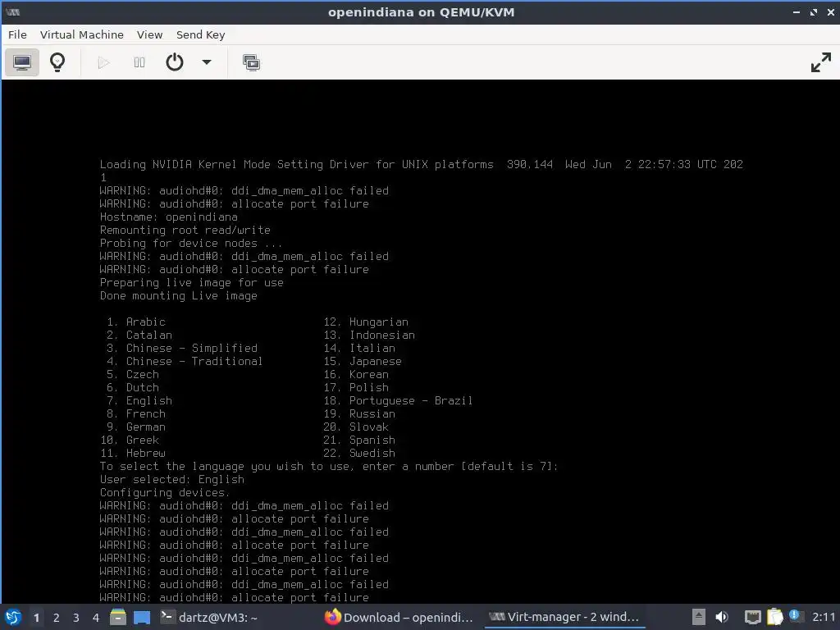
Task: Click 'Remounting root read/write' line
Action: [x=185, y=230]
